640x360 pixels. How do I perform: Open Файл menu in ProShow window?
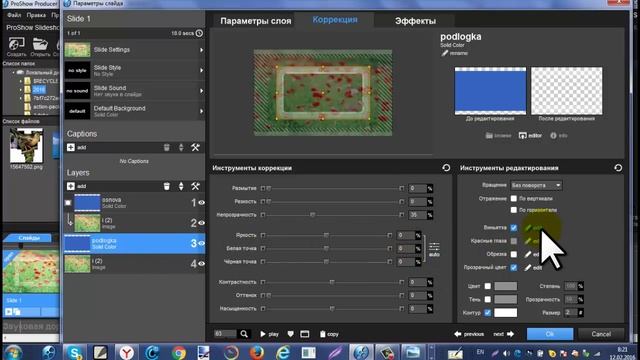click(x=14, y=15)
